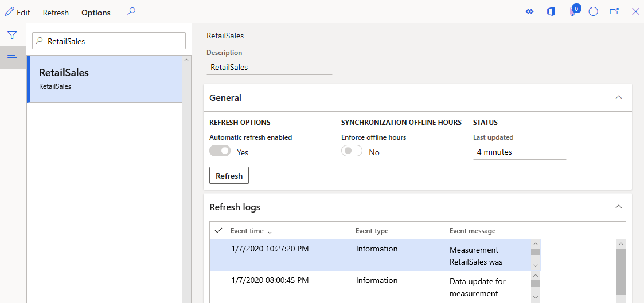This screenshot has height=303, width=644.
Task: Click Refresh in the top command bar
Action: pyautogui.click(x=55, y=12)
